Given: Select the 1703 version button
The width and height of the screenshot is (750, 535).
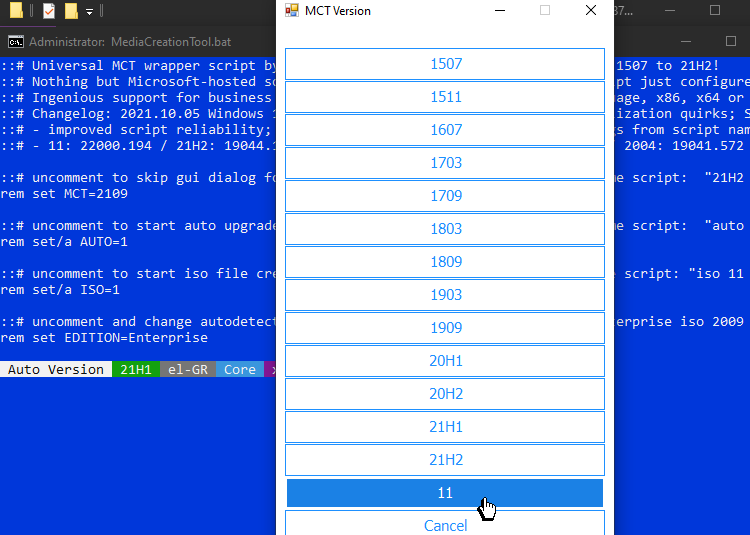Looking at the screenshot, I should click(x=445, y=163).
